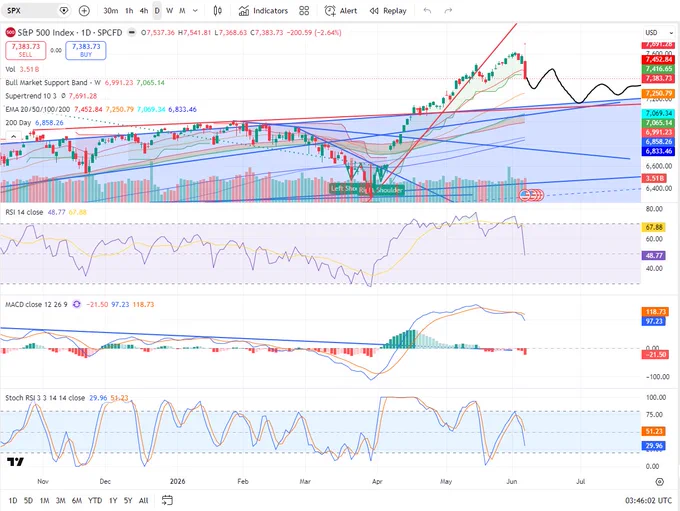Add a comparison symbol with the plus icon
680x511 pixels.
[84, 10]
